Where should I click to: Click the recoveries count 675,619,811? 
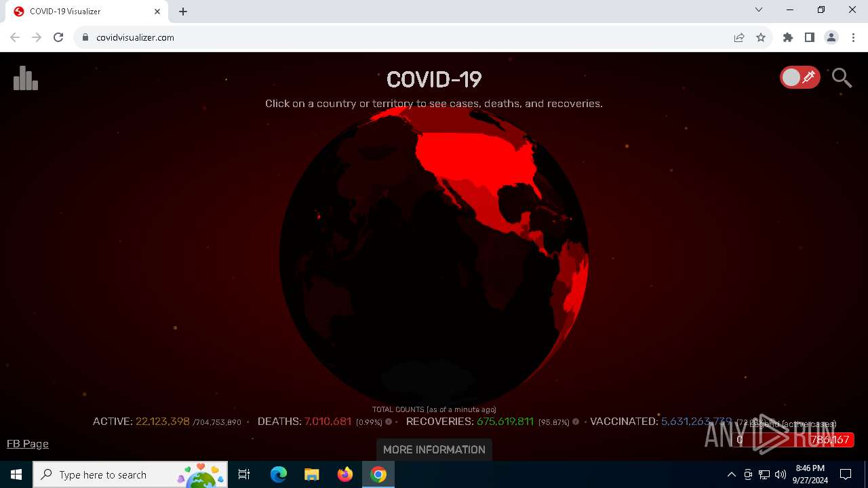(505, 422)
